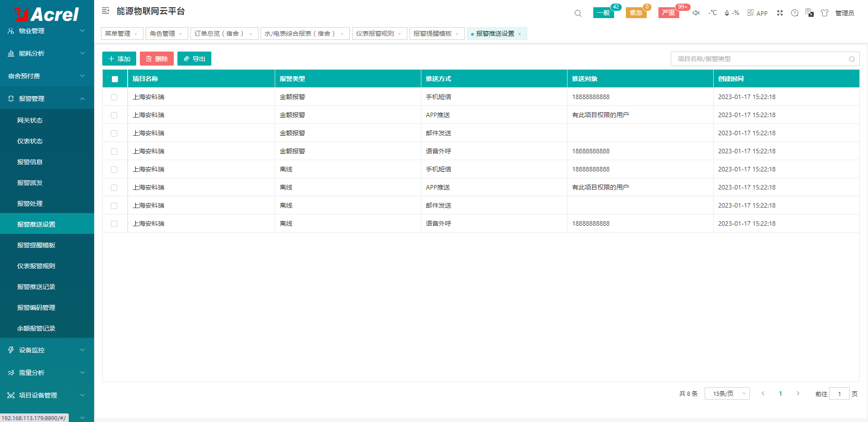Close the 报警提醒模板 tab

click(x=457, y=34)
